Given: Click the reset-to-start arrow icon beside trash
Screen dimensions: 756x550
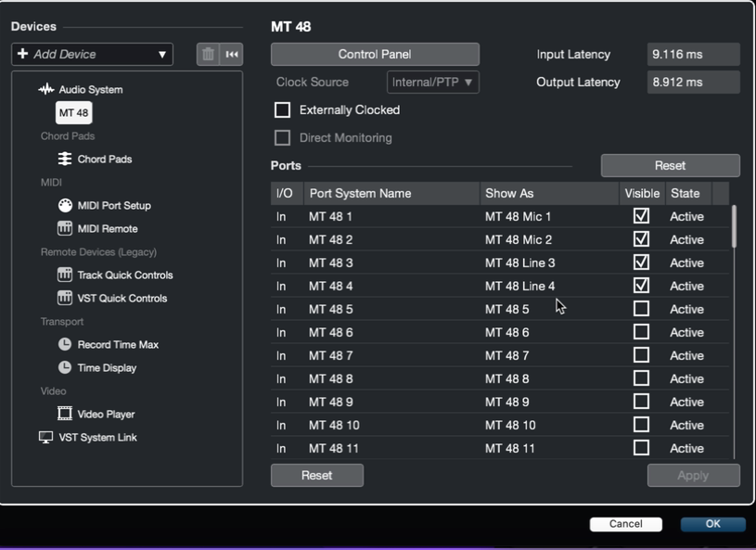Looking at the screenshot, I should [x=231, y=54].
